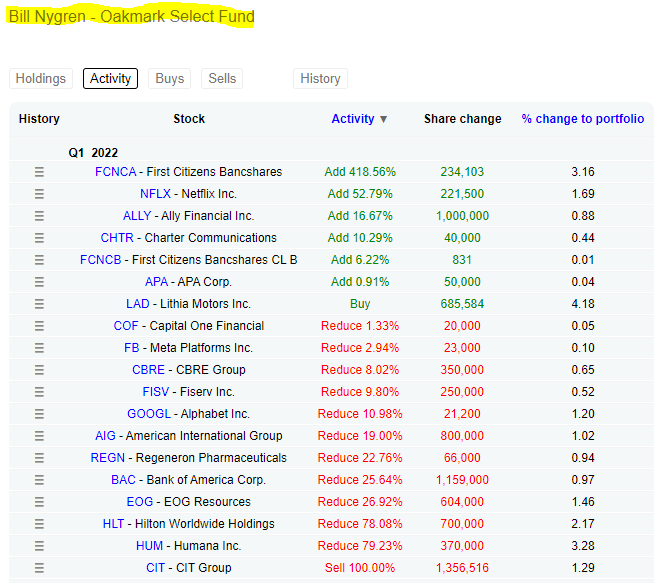Switch to the History tab
Screen dimensions: 665x583
(320, 78)
